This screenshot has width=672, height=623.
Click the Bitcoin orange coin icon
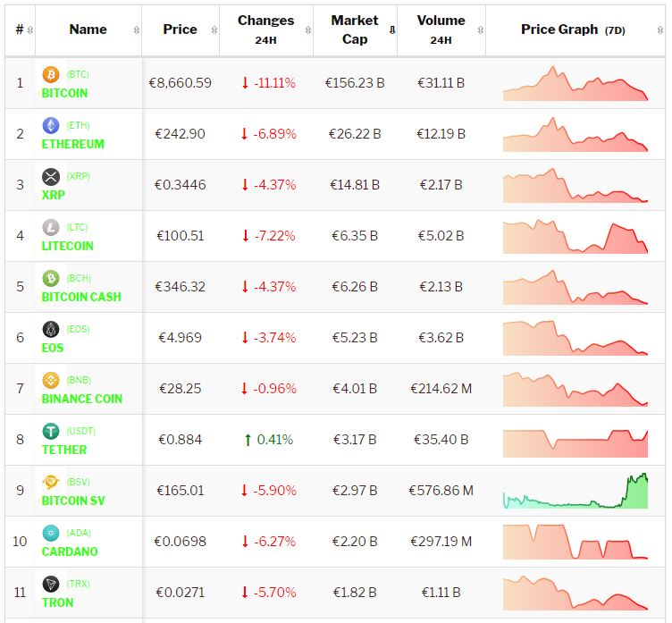(x=51, y=75)
